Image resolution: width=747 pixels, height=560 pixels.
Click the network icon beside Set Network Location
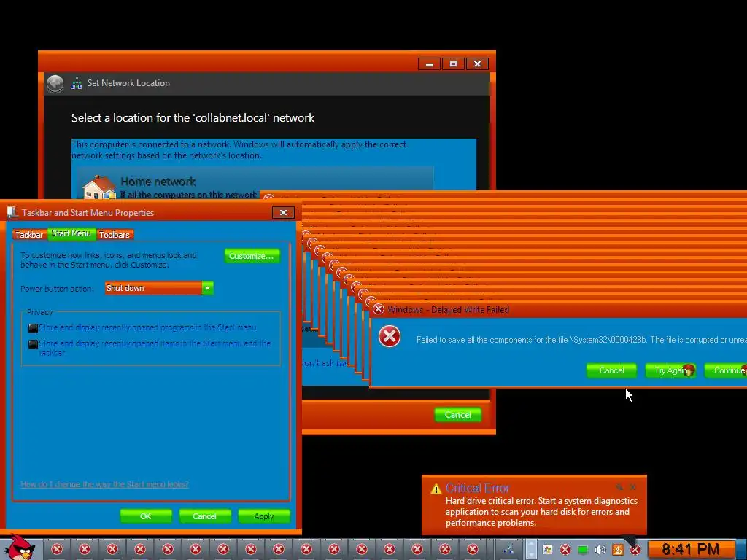pos(76,84)
